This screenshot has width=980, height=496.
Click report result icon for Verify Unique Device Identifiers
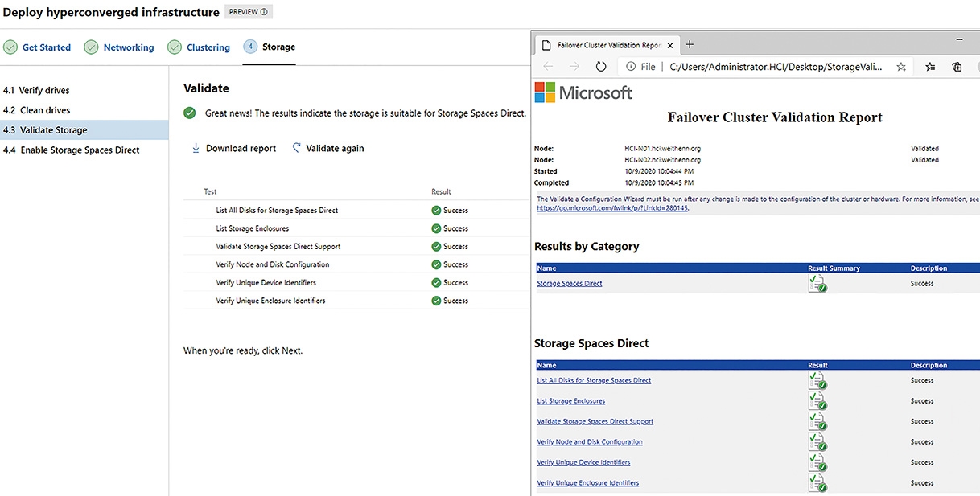click(x=817, y=462)
